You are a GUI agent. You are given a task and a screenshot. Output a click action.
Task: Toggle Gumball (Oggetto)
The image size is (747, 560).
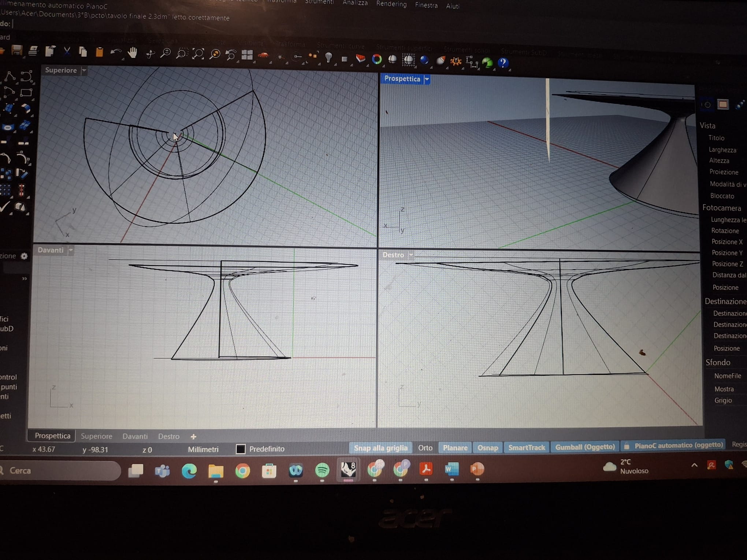point(585,447)
